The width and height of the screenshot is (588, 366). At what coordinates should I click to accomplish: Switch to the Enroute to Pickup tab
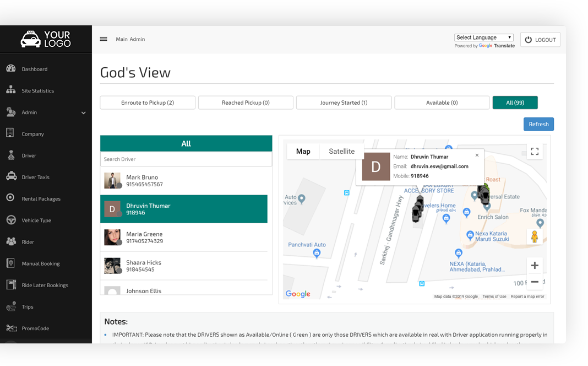tap(147, 102)
